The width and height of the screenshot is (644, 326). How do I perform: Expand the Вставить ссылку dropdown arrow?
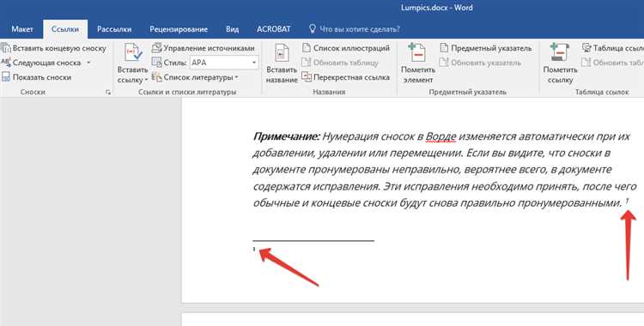[x=146, y=80]
